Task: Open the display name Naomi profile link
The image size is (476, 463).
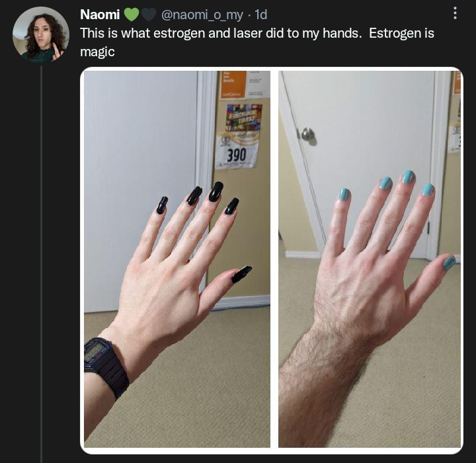Action: (x=100, y=15)
